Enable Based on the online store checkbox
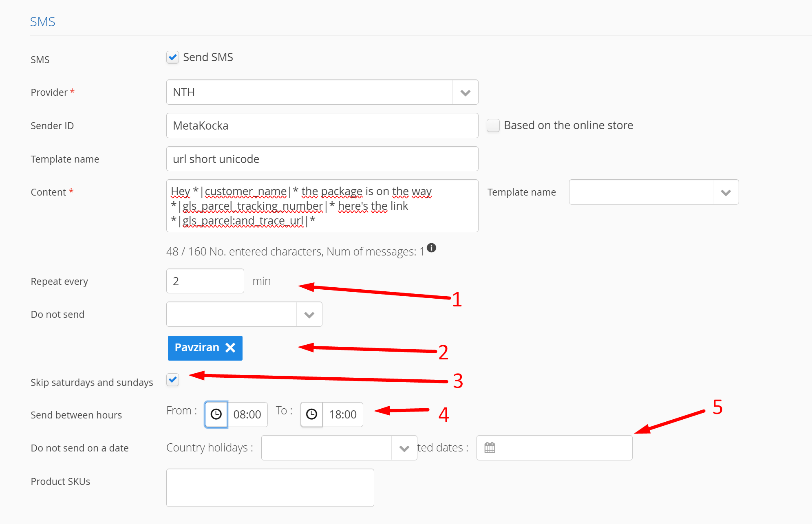Viewport: 812px width, 524px height. [493, 125]
